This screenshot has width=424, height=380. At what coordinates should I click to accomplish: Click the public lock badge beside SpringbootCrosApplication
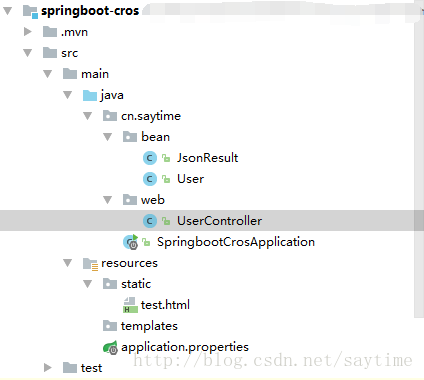point(146,242)
